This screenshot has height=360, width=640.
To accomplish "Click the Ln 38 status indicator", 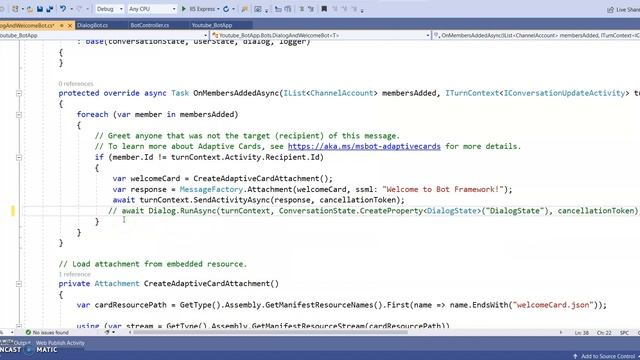I will [582, 333].
